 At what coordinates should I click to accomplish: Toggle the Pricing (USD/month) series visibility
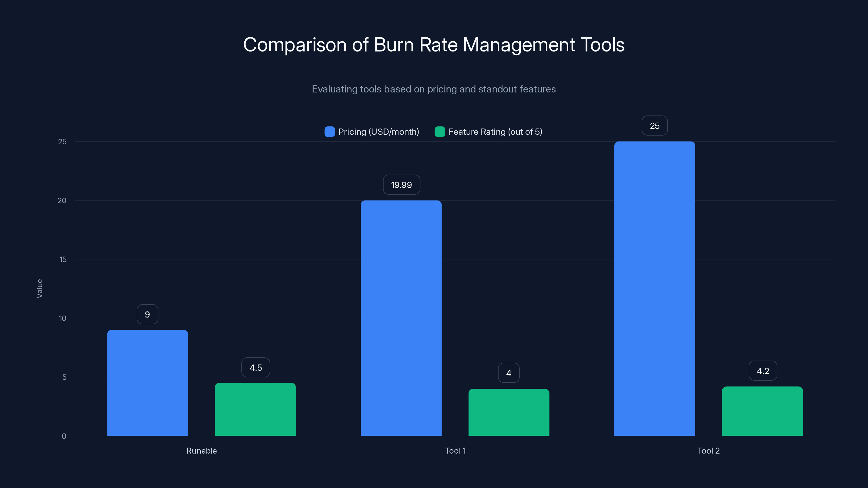(x=379, y=132)
